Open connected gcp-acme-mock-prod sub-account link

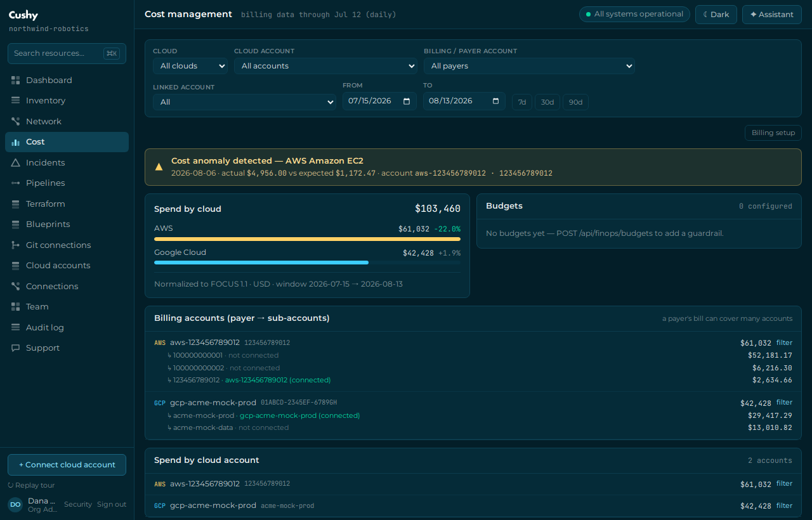[299, 415]
